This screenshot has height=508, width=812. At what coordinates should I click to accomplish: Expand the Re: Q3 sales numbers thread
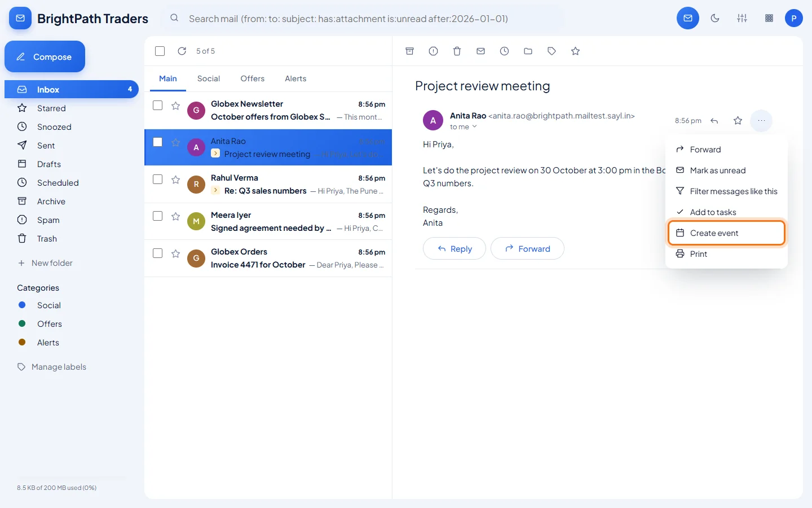click(215, 191)
